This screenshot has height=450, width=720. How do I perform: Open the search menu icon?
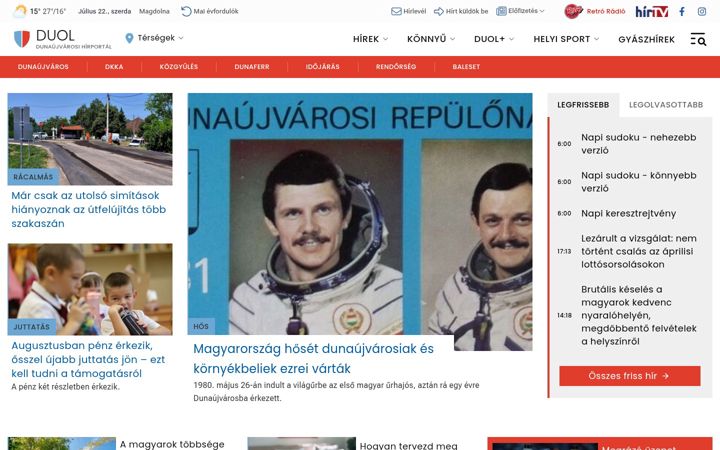[x=698, y=39]
